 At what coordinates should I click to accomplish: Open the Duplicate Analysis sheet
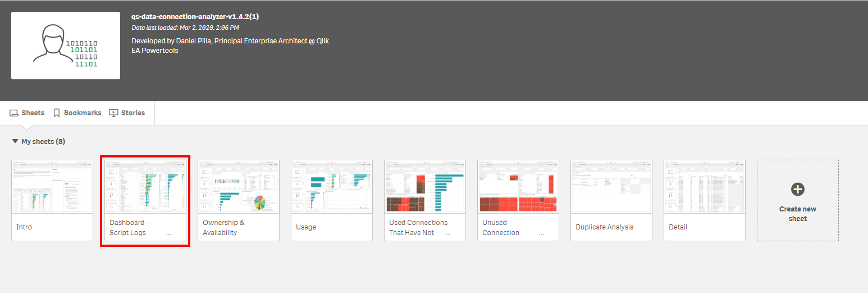tap(611, 187)
